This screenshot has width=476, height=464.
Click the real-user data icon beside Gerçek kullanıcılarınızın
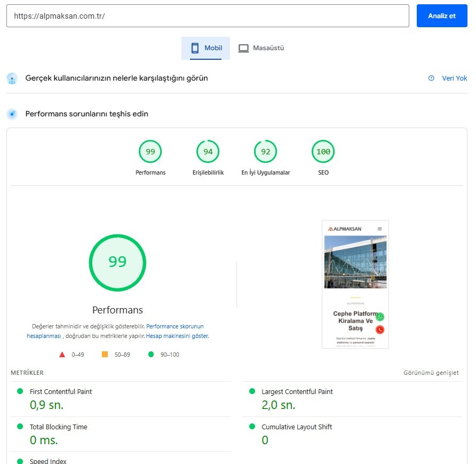[x=12, y=78]
